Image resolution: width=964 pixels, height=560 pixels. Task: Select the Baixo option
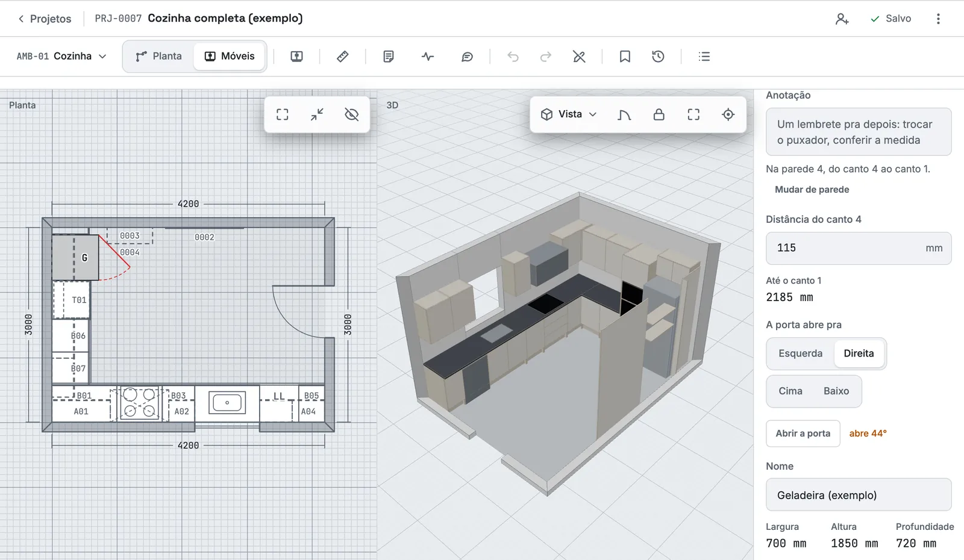tap(836, 391)
